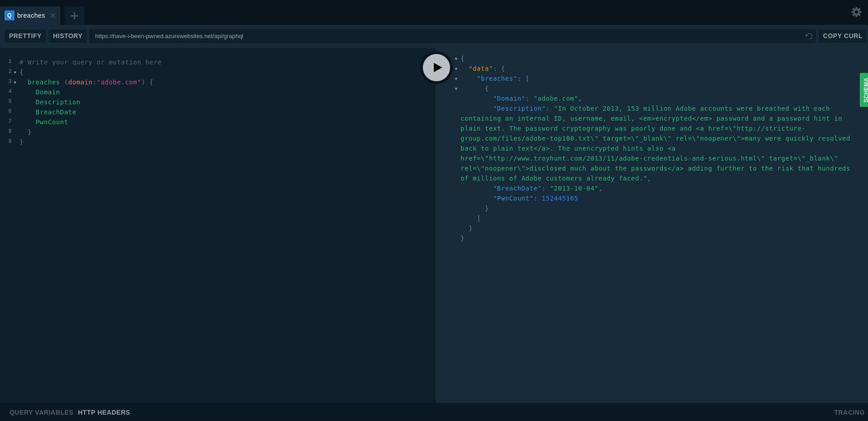Open settings via the gear icon
This screenshot has height=421, width=868.
tap(856, 12)
